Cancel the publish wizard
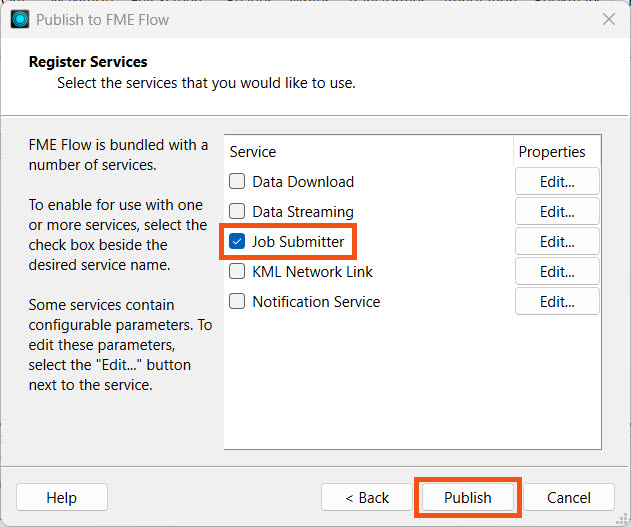This screenshot has height=527, width=631. [x=568, y=498]
